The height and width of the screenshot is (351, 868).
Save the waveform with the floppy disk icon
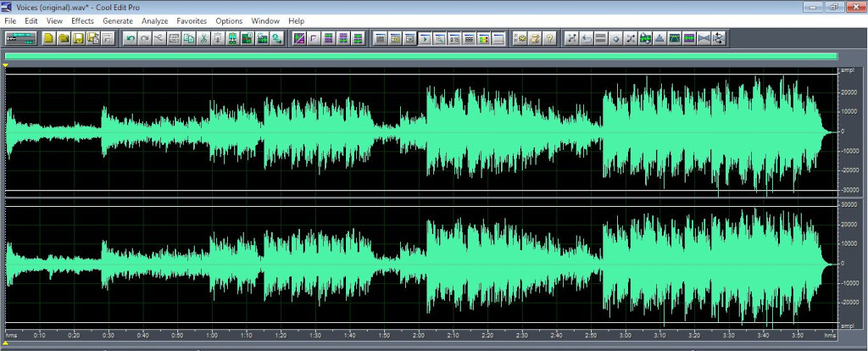pyautogui.click(x=78, y=38)
